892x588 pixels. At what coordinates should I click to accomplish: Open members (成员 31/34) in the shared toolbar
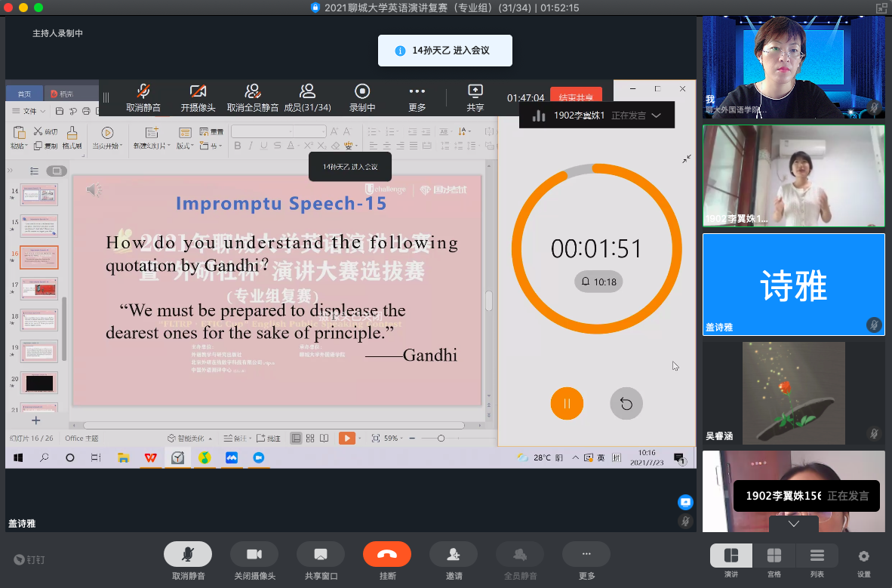click(x=307, y=97)
